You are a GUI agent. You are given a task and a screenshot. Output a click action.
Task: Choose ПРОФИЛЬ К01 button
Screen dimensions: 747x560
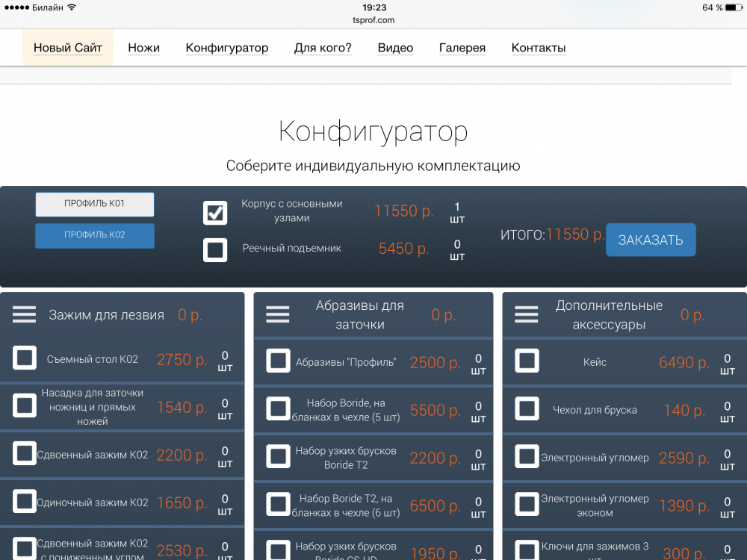click(95, 204)
